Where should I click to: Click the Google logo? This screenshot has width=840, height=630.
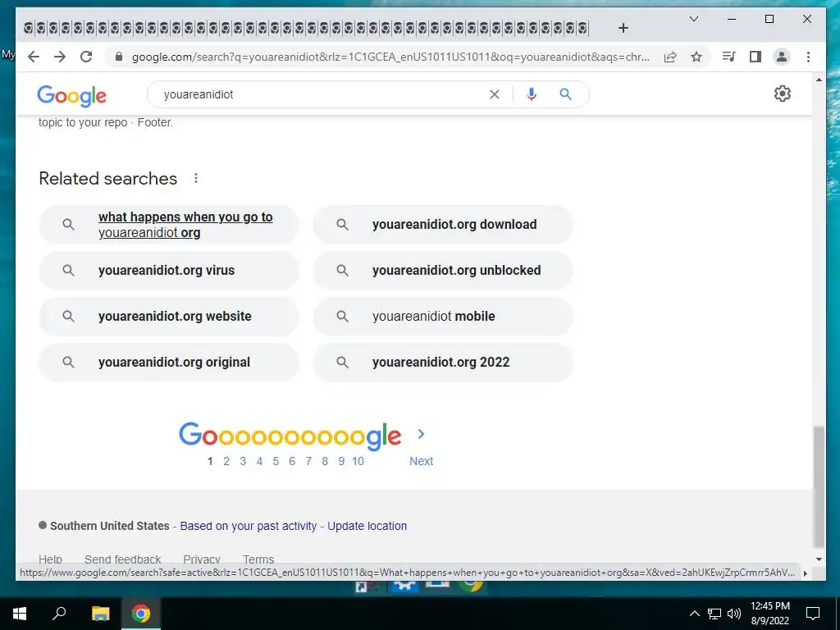point(72,95)
